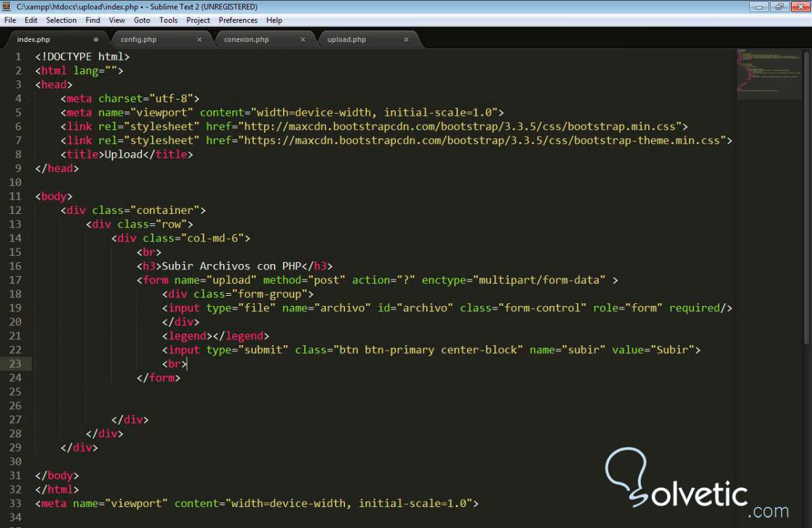Select the config.php tab
The image size is (812, 528).
pyautogui.click(x=139, y=39)
